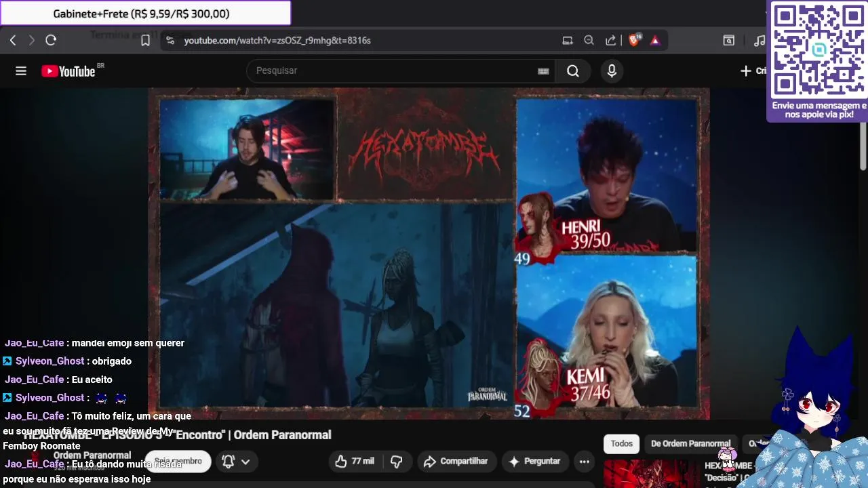Viewport: 868px width, 488px height.
Task: Open the on-screen keyboard icon in search
Action: (x=543, y=71)
